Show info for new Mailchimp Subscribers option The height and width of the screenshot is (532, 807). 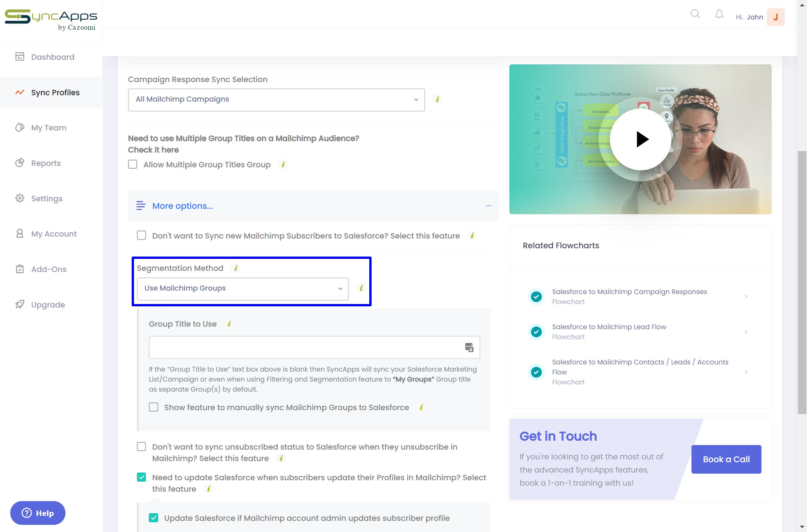(472, 236)
